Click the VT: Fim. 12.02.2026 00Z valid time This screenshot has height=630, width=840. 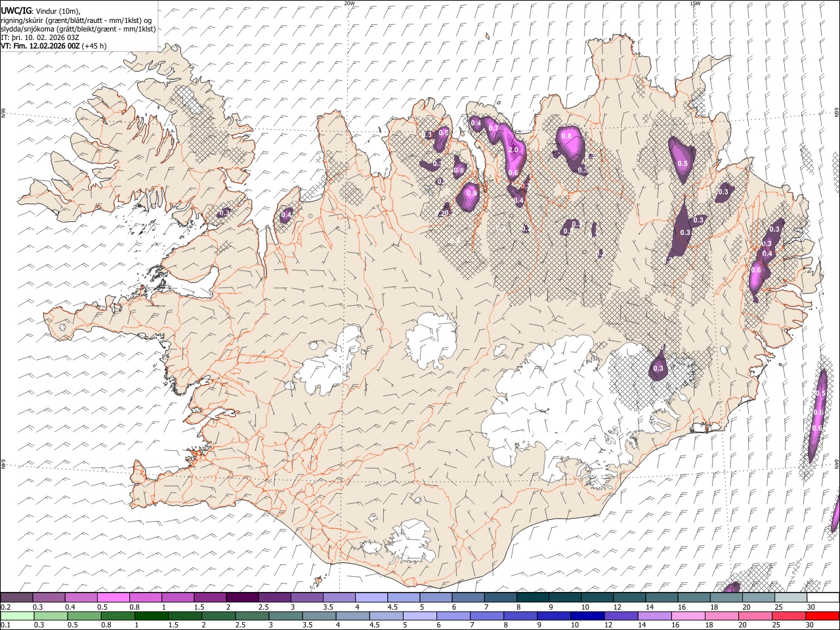[53, 46]
